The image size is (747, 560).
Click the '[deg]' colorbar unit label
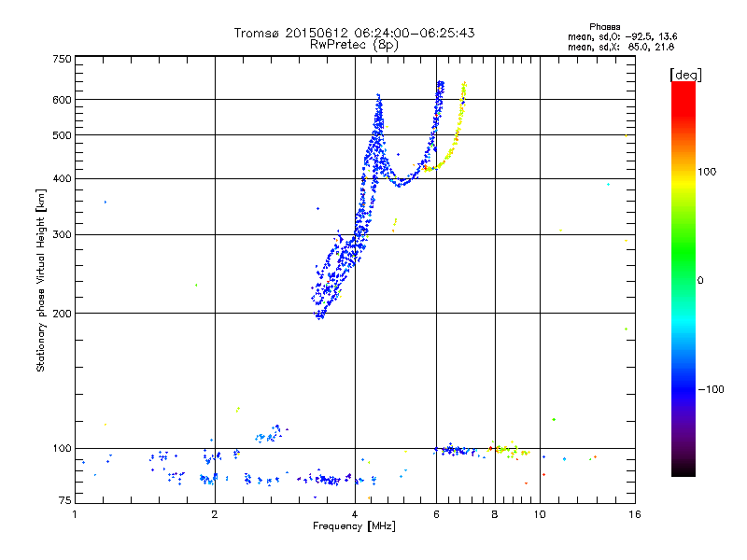[x=685, y=75]
